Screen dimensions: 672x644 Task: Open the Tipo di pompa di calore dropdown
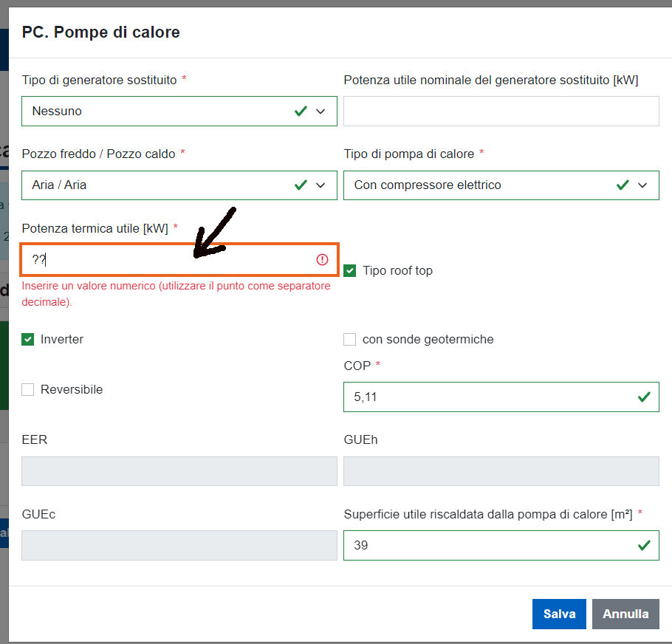coord(501,185)
